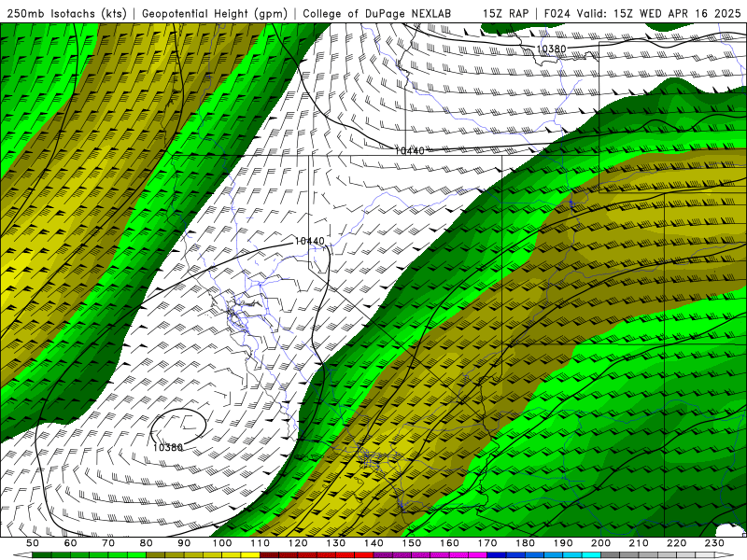Click the 180 isotach scale number
Screen dimensions: 747x560
pyautogui.click(x=525, y=543)
